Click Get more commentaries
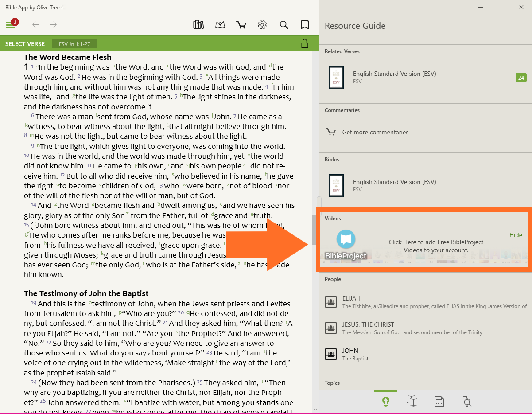Screen dimensions: 532x414 click(375, 132)
